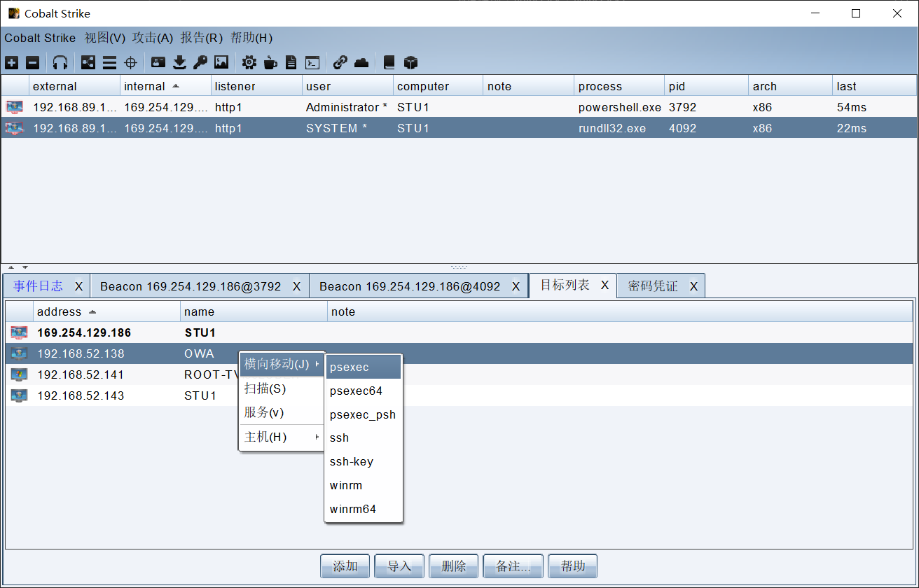
Task: Close the 目标列表 tab
Action: [605, 286]
